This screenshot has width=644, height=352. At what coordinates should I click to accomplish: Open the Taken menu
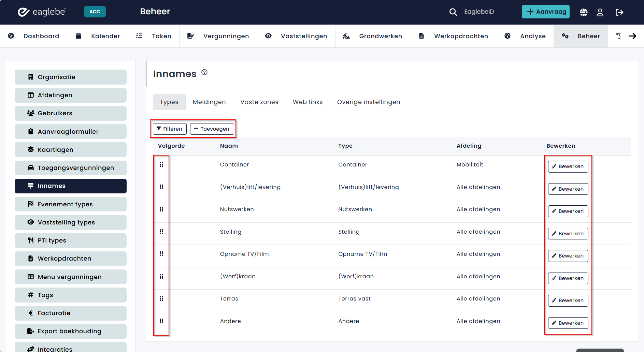154,36
